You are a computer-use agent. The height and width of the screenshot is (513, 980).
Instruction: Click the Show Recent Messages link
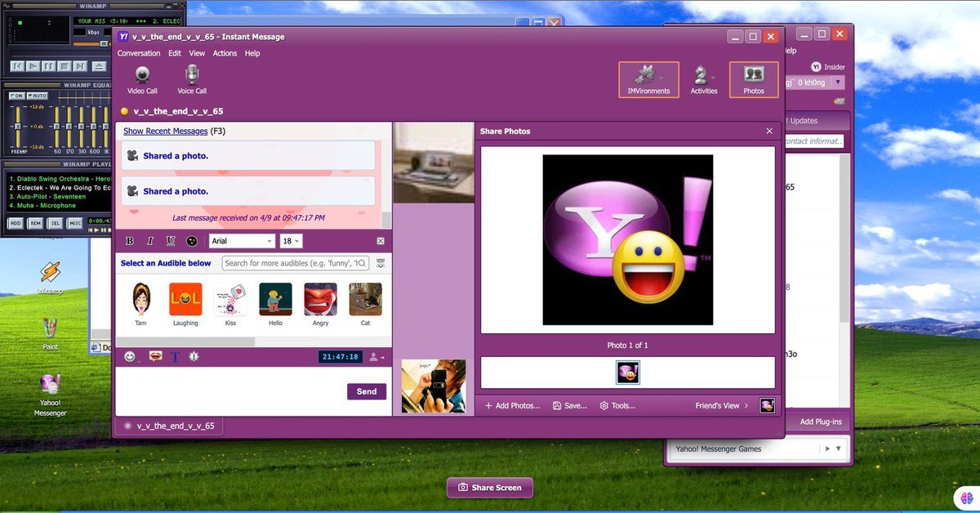click(165, 131)
